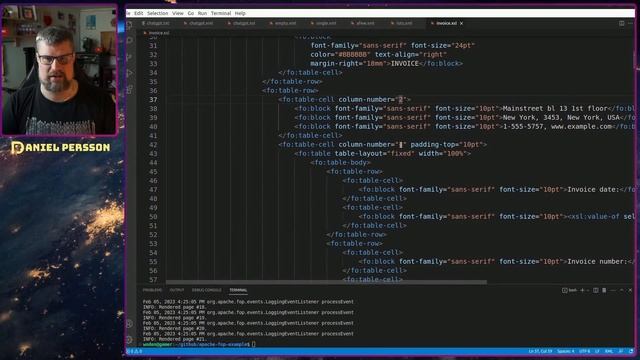Click the "24pt" font-size value on line 31
This screenshot has height=360, width=640.
tap(463, 46)
